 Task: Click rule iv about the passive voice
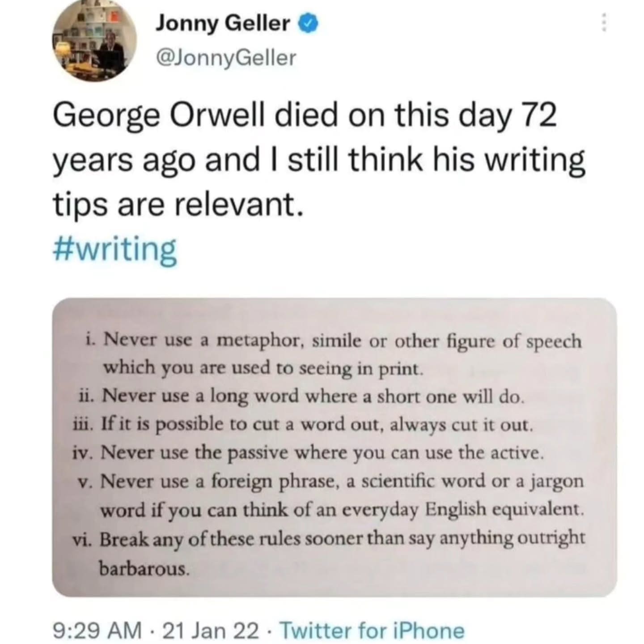pos(309,453)
